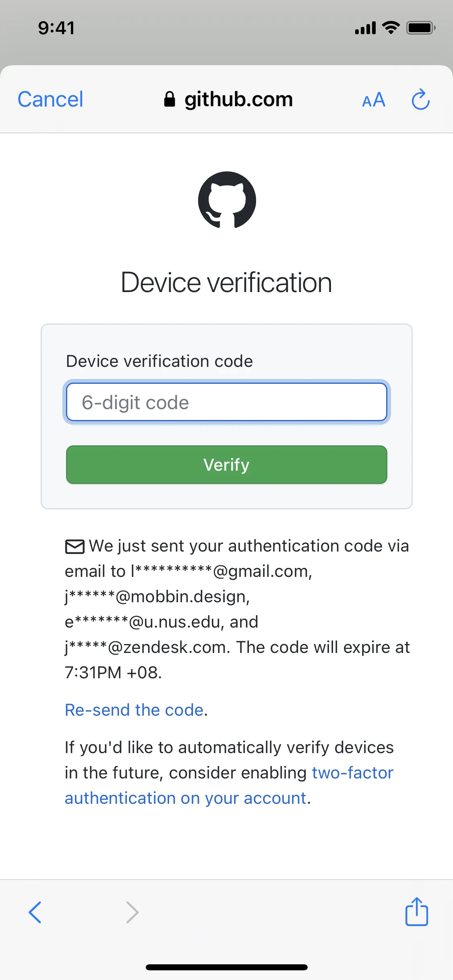Tap Re-send the code
The width and height of the screenshot is (453, 980).
(x=134, y=710)
